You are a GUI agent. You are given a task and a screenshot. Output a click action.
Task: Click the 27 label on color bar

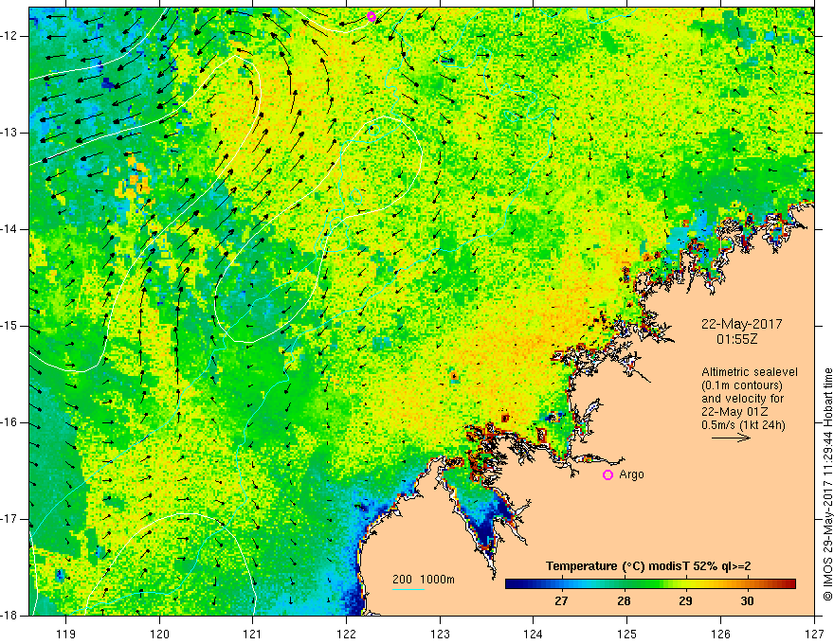[x=561, y=601]
